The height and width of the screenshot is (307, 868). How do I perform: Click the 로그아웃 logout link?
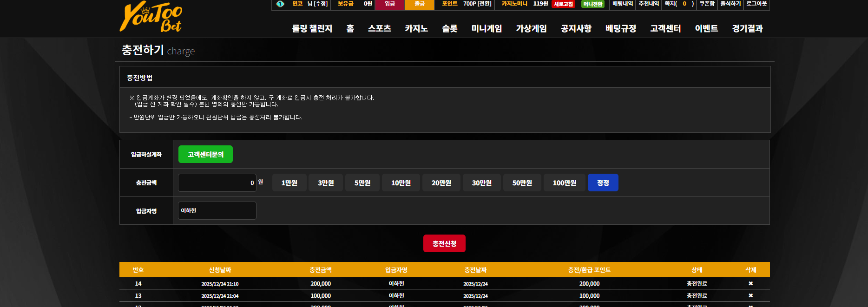(756, 4)
